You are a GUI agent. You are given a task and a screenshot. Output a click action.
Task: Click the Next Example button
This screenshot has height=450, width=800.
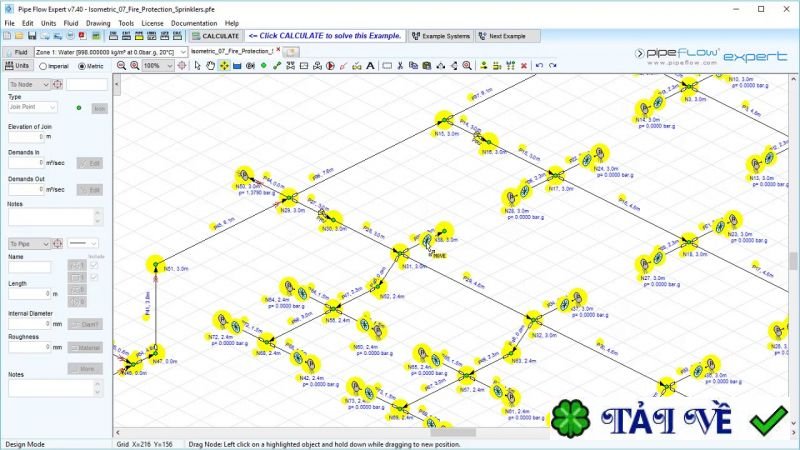point(507,36)
